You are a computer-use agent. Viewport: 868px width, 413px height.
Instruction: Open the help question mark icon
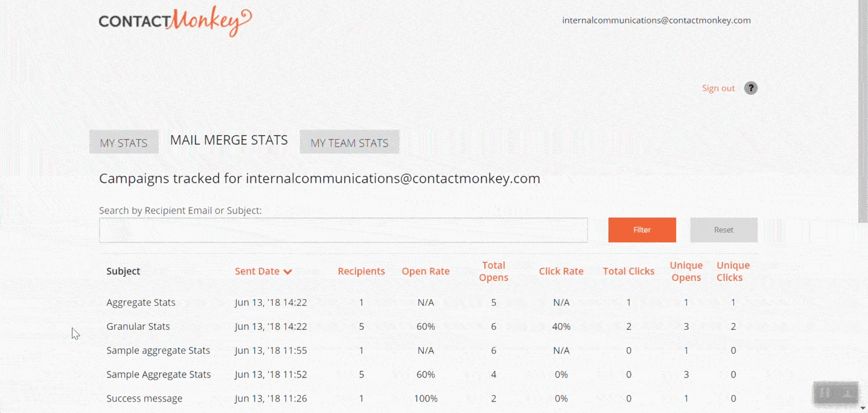tap(750, 88)
